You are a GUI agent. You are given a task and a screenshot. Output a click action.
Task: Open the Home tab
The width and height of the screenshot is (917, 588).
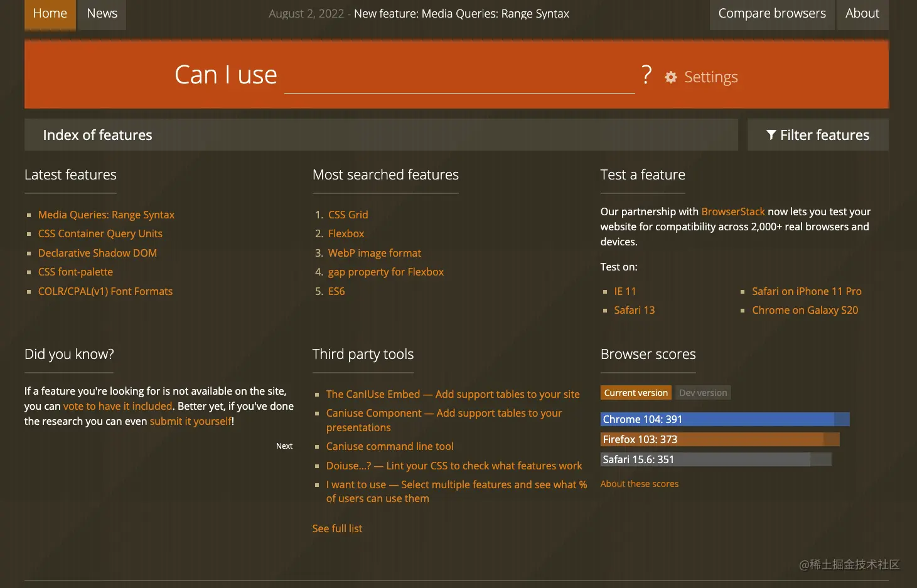click(50, 14)
